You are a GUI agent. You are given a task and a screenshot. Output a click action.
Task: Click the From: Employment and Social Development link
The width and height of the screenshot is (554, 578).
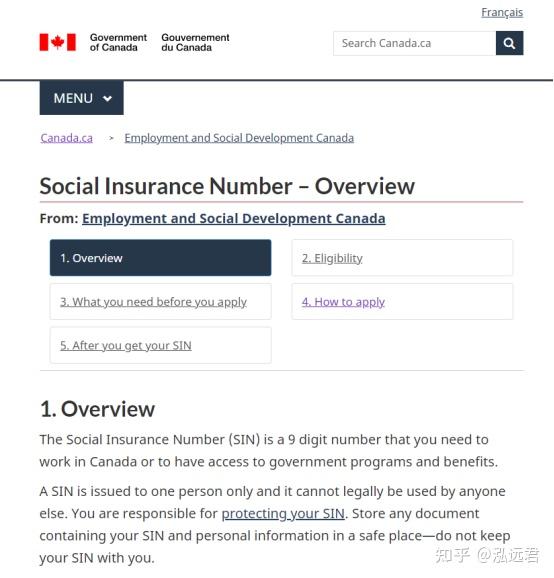[x=234, y=218]
